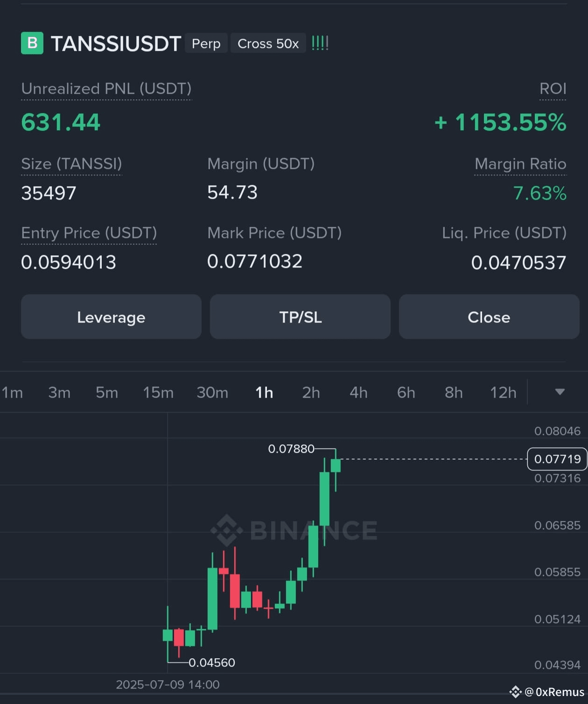588x704 pixels.
Task: Open the TANSSIUSDT pair title
Action: tap(116, 44)
